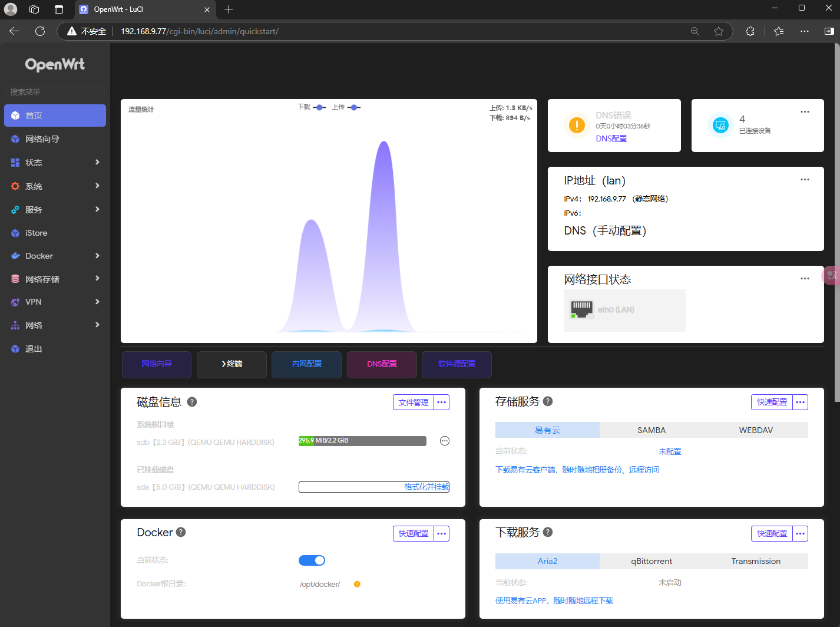840x627 pixels.
Task: Switch to the qBittorrent download tab
Action: pos(652,561)
